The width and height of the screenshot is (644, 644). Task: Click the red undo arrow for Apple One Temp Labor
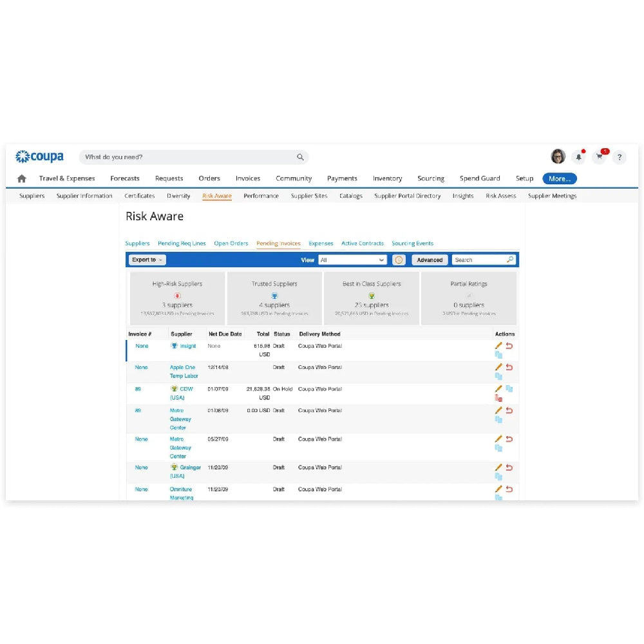click(509, 367)
